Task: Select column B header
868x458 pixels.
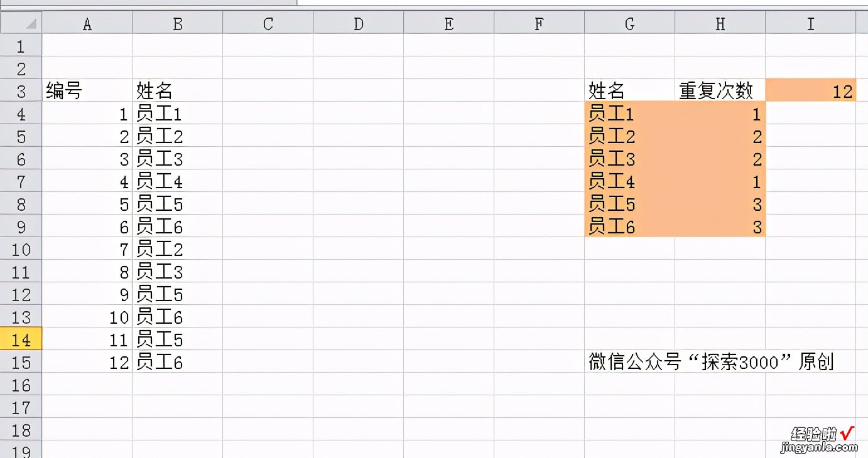Action: [x=178, y=24]
